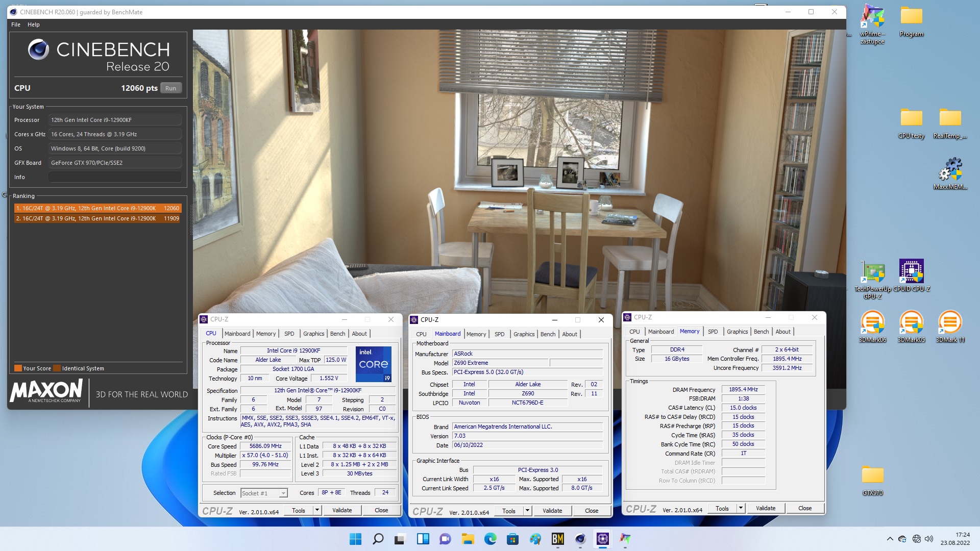Open SPD tab in middle CPU-Z window

499,334
